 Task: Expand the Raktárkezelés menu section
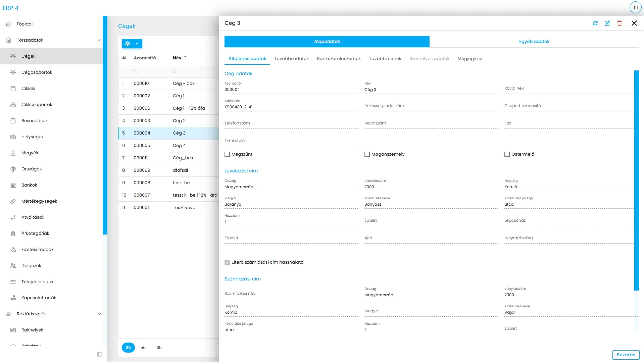pos(99,314)
